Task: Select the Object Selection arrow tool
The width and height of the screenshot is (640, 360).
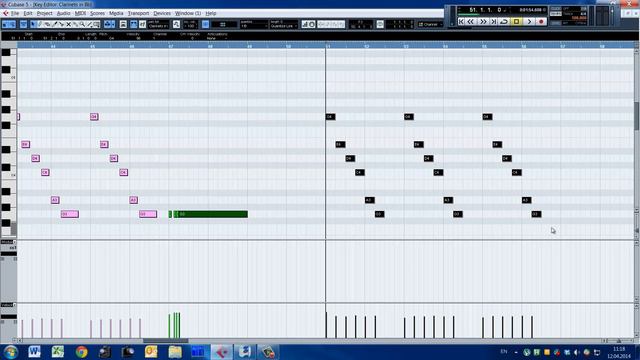Action: tap(33, 24)
